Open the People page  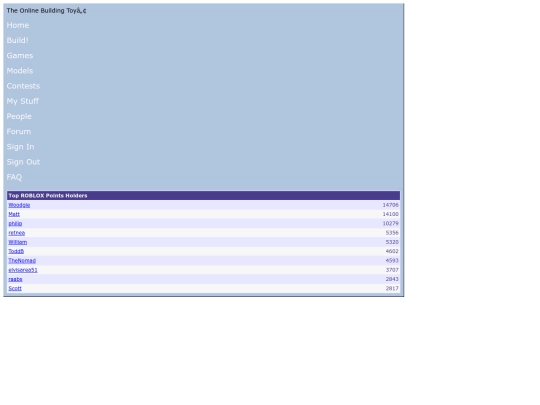(19, 116)
